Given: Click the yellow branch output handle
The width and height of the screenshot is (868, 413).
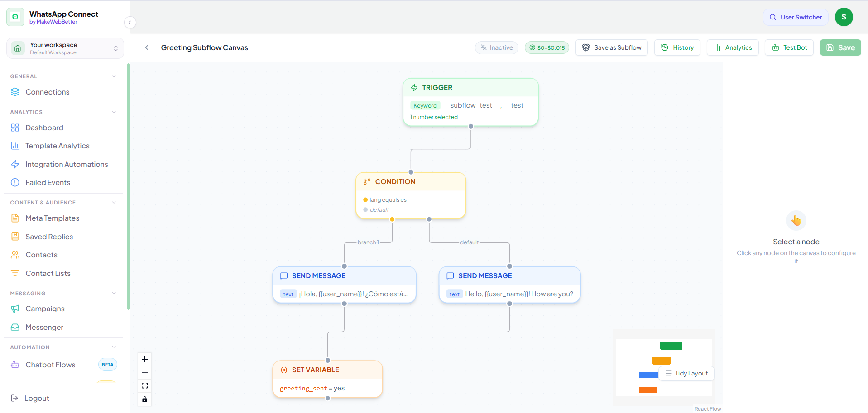Looking at the screenshot, I should point(392,219).
